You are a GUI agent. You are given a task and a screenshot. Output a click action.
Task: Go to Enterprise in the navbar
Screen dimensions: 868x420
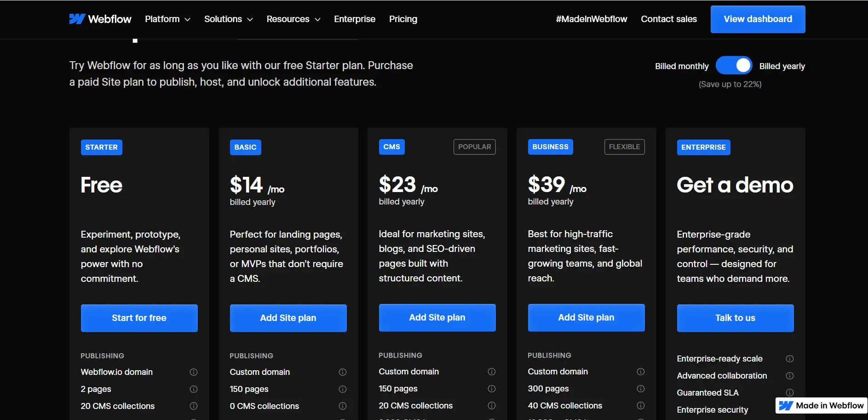(355, 19)
